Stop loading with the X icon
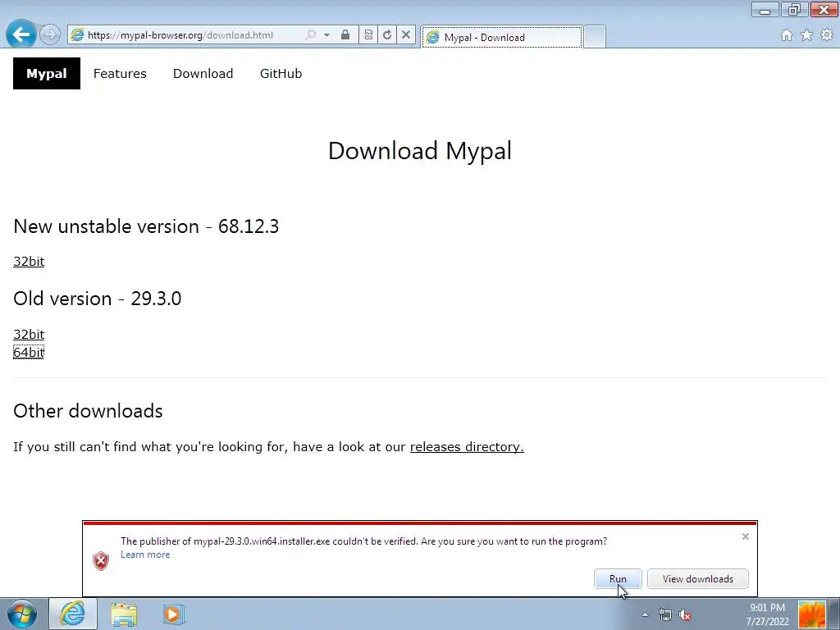The height and width of the screenshot is (630, 840). pyautogui.click(x=406, y=34)
